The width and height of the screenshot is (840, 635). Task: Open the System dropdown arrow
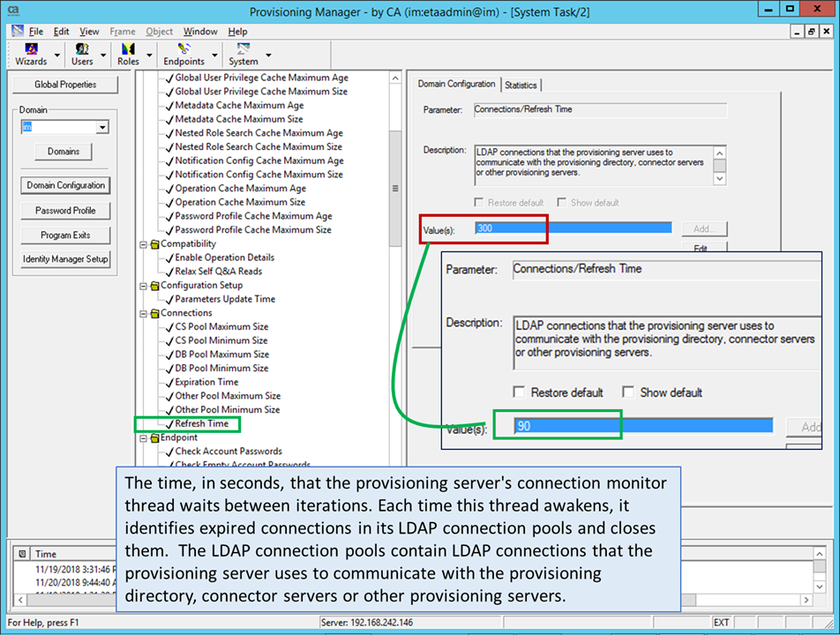tap(268, 56)
